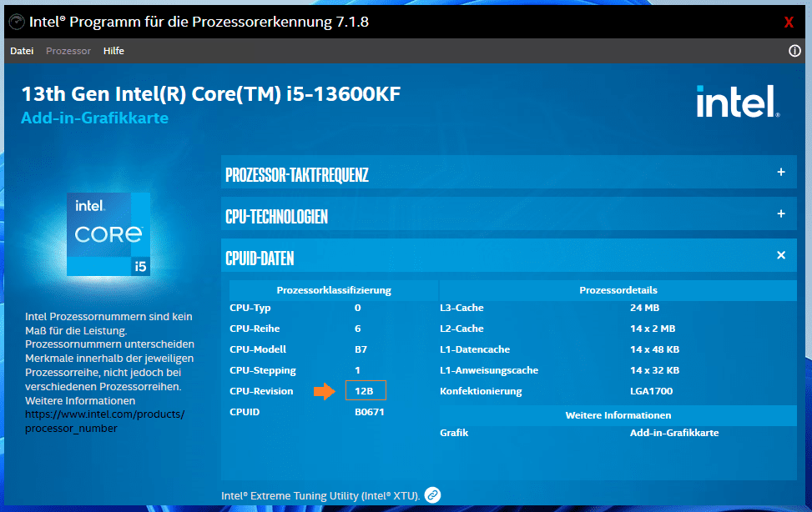Click the Intel XTU link icon
This screenshot has width=812, height=512.
432,495
